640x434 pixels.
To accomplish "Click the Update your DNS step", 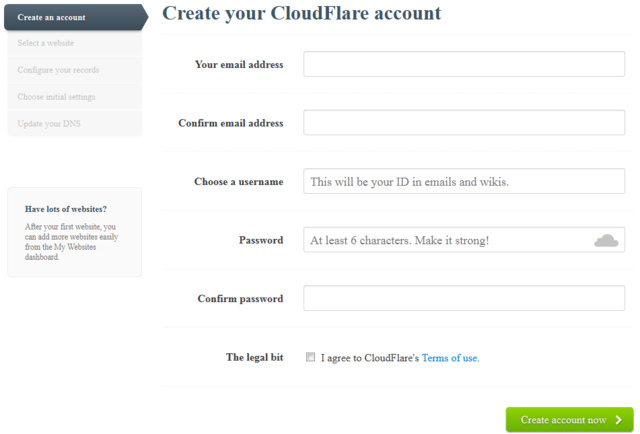I will point(75,123).
